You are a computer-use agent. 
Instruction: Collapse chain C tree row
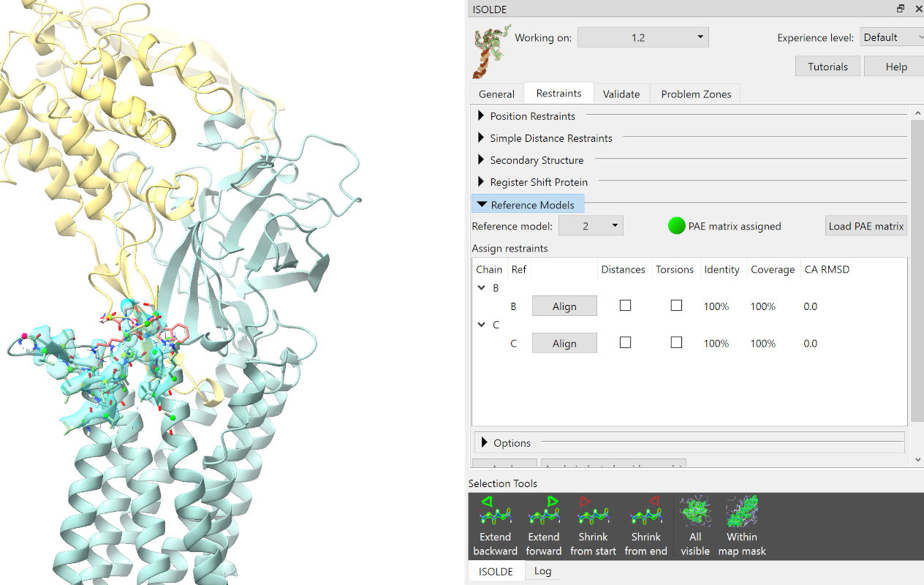[482, 325]
